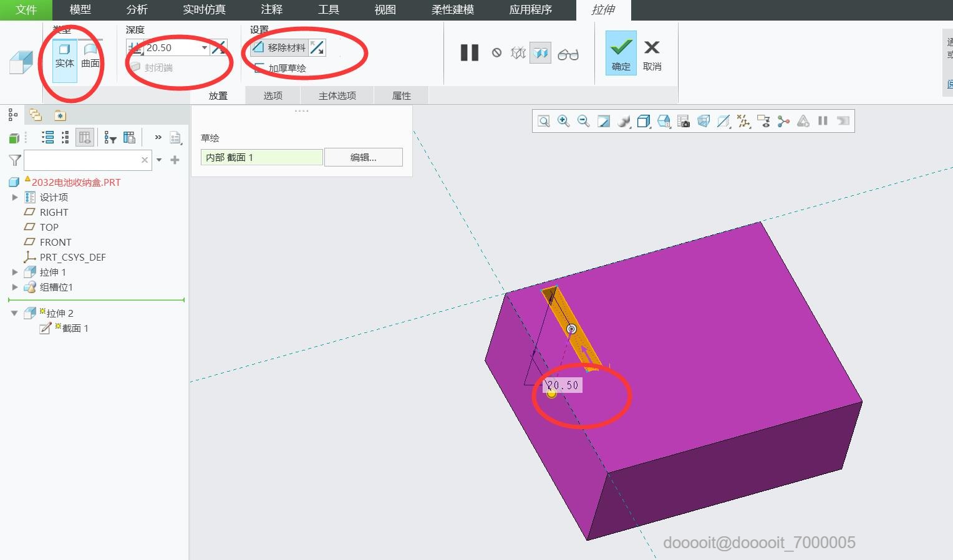Image resolution: width=953 pixels, height=560 pixels.
Task: Collapse the 拉伸 2 feature node
Action: click(14, 313)
